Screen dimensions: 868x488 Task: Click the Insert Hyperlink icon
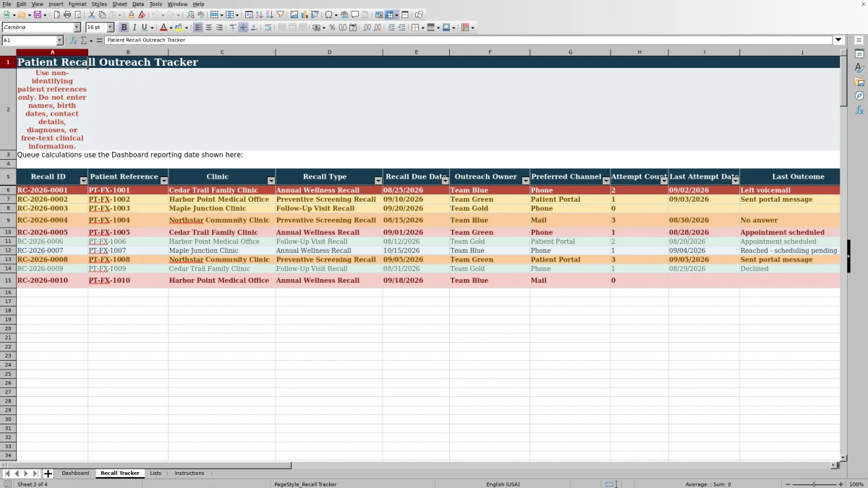point(344,14)
